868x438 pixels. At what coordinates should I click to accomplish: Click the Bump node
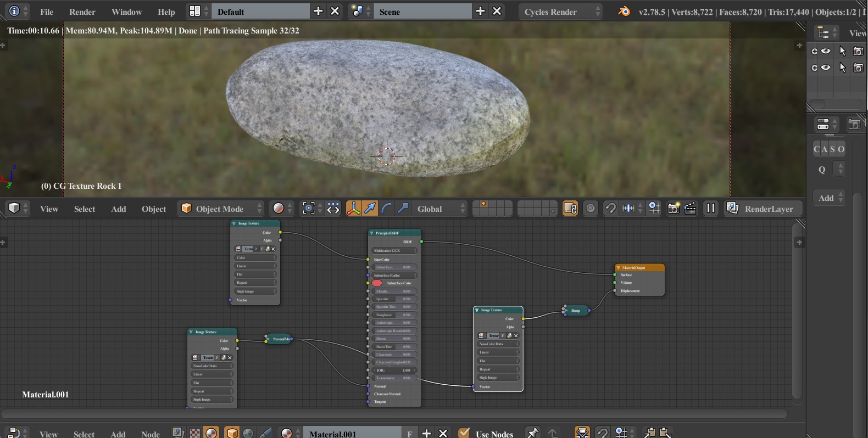tap(576, 310)
